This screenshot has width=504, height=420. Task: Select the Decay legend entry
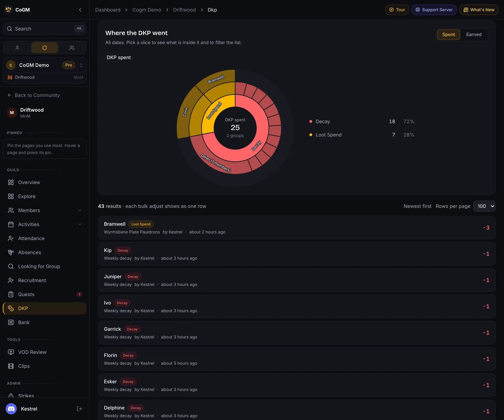[362, 121]
